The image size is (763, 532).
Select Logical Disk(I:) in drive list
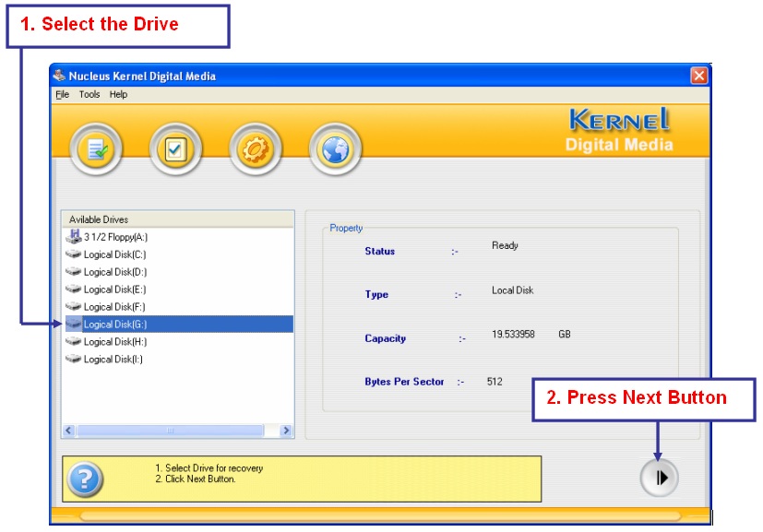(113, 360)
